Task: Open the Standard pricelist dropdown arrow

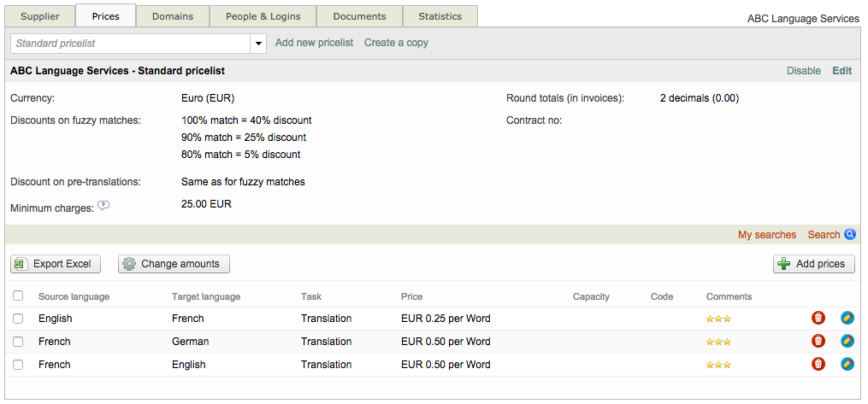Action: [x=259, y=43]
